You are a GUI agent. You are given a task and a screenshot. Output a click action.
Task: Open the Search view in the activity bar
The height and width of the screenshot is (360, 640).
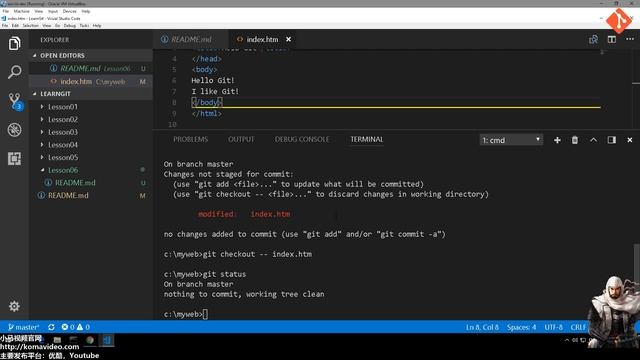point(14,72)
